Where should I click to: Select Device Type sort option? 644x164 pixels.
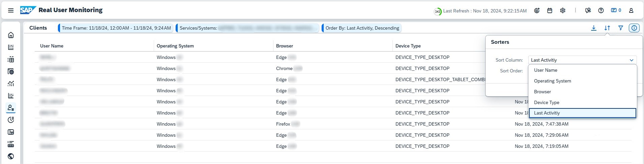[546, 102]
